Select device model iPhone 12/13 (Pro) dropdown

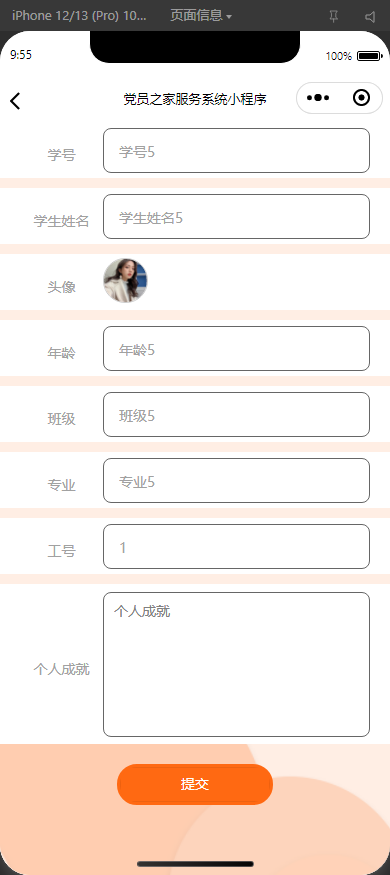click(79, 16)
